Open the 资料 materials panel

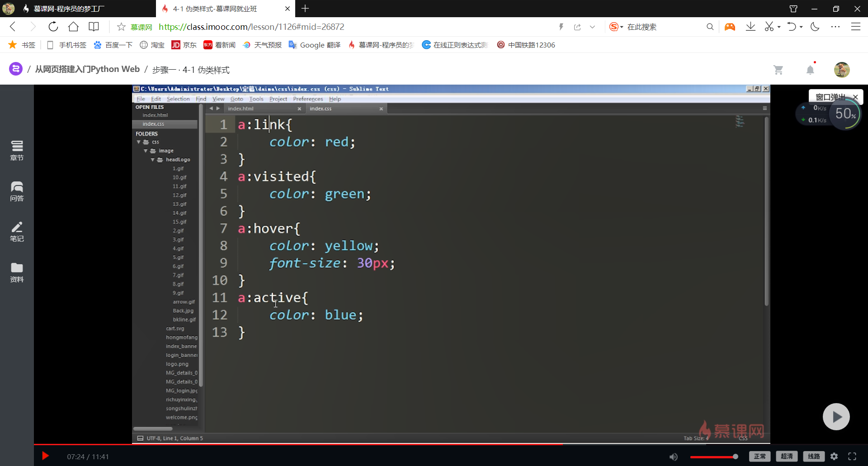17,272
